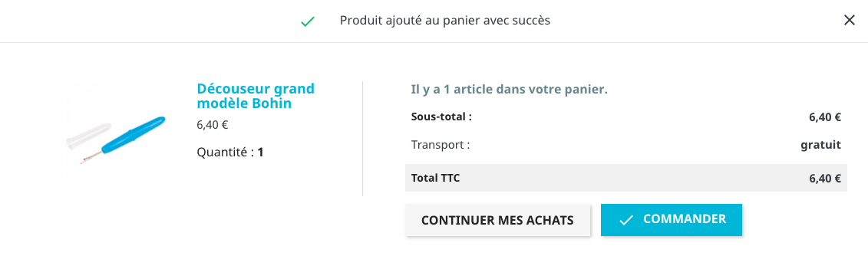Click the Total TTC label
Viewport: 868px width, 279px height.
click(436, 178)
